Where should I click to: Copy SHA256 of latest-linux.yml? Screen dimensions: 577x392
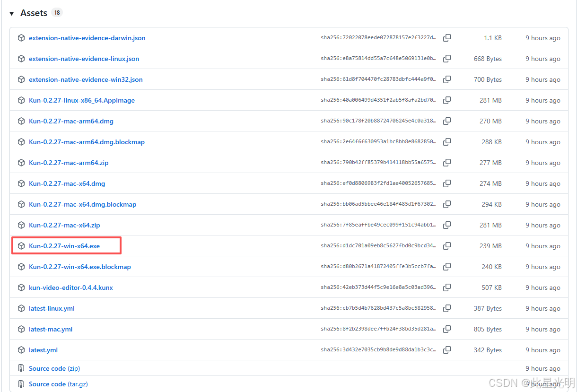point(447,308)
